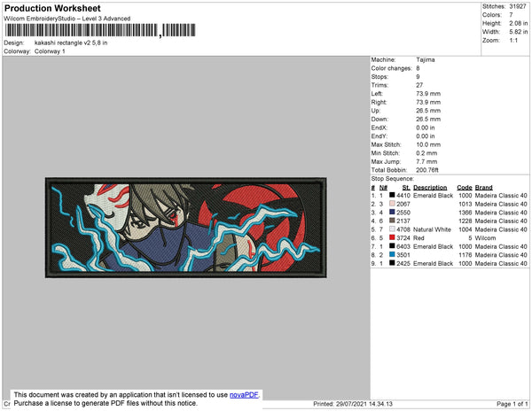Select the Up value 26.5 mm
Screen dimensions: 532x411
428,111
